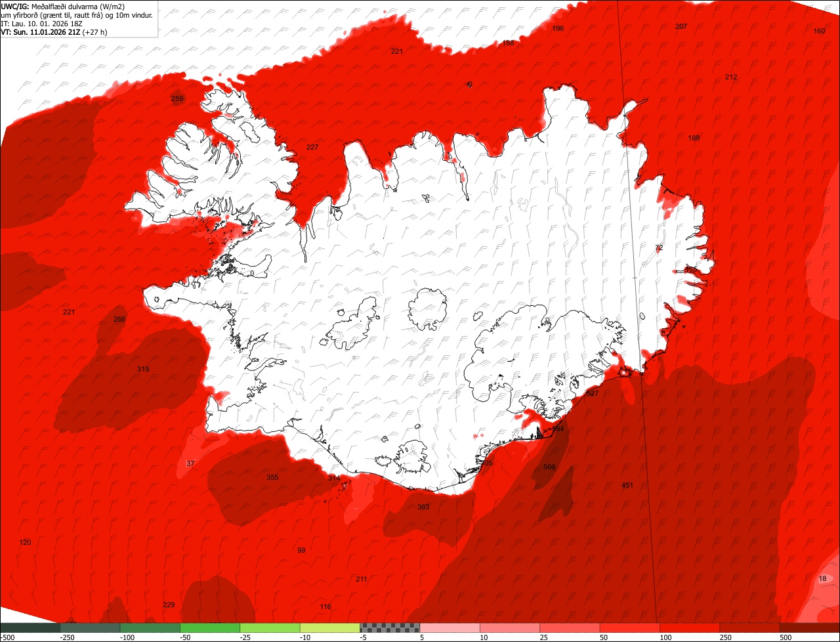
Task: Select the map value 120
Action: [25, 542]
